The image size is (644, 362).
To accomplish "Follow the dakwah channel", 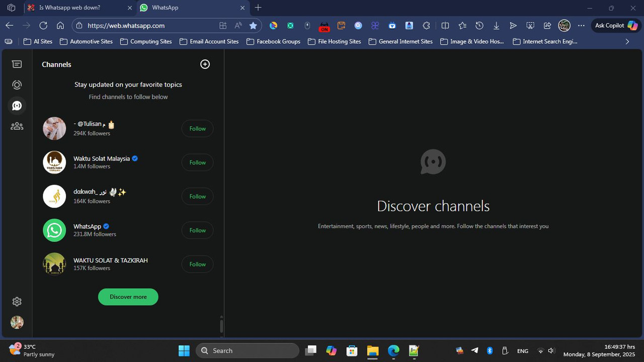I will pyautogui.click(x=197, y=196).
